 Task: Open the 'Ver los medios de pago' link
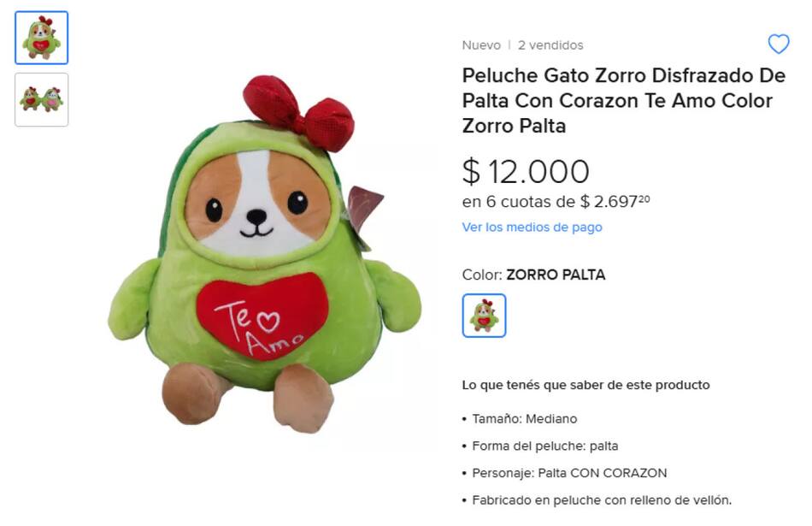tap(532, 227)
